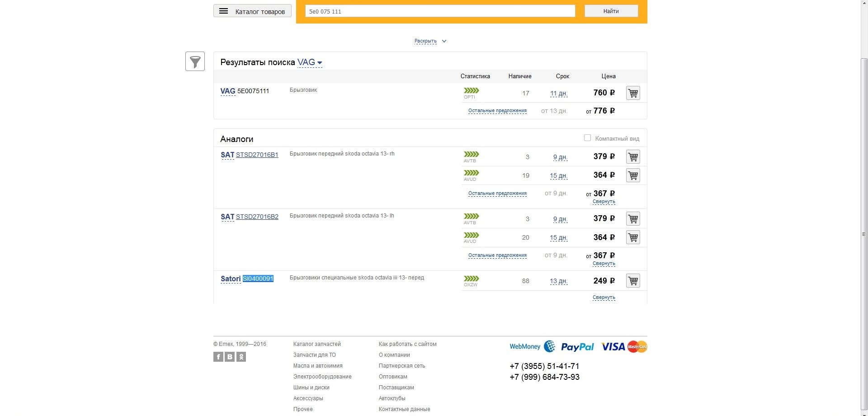Image resolution: width=868 pixels, height=416 pixels.
Task: Add SAT STSD27016B2 379 ₽ offer to cart
Action: point(633,219)
